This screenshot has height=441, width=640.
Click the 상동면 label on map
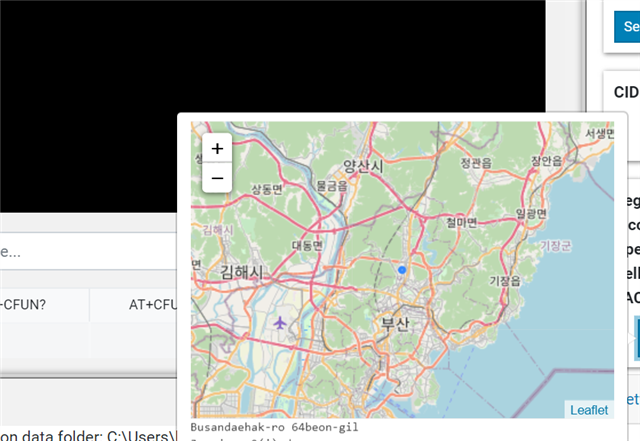(267, 189)
